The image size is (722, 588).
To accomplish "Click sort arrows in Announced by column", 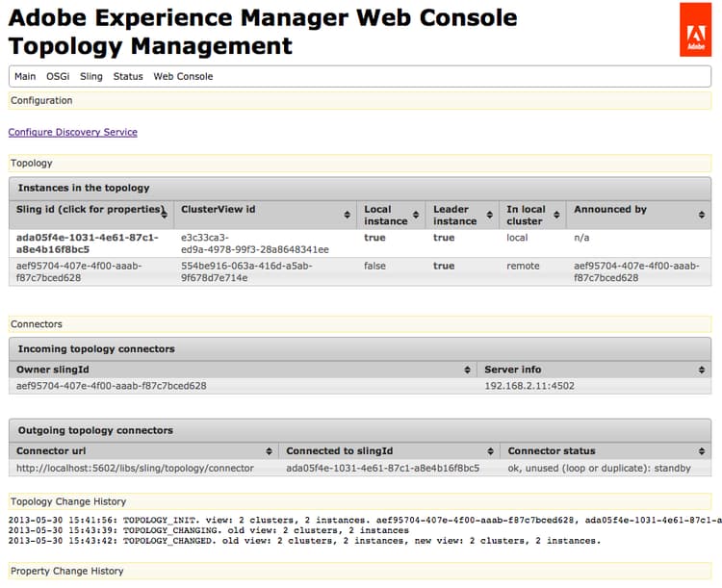I will click(702, 215).
